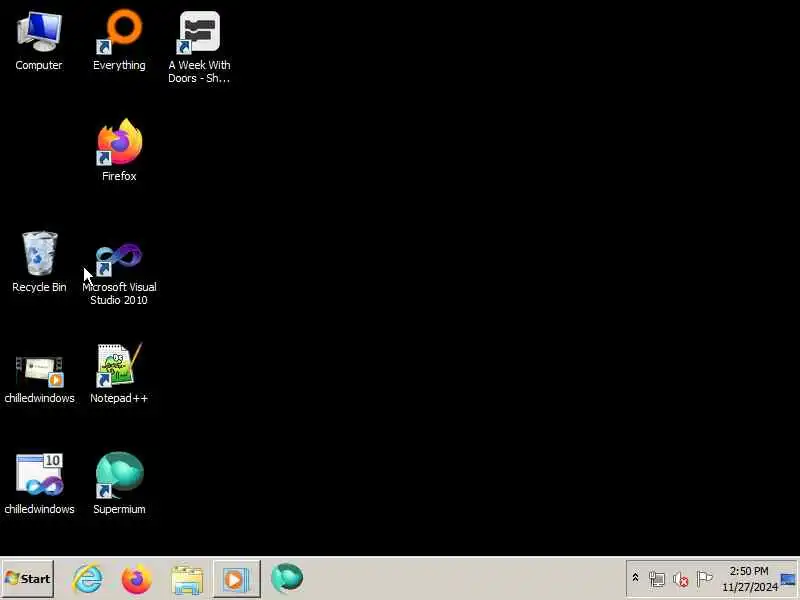The image size is (800, 600).
Task: Open Windows Explorer from the taskbar
Action: (x=187, y=579)
